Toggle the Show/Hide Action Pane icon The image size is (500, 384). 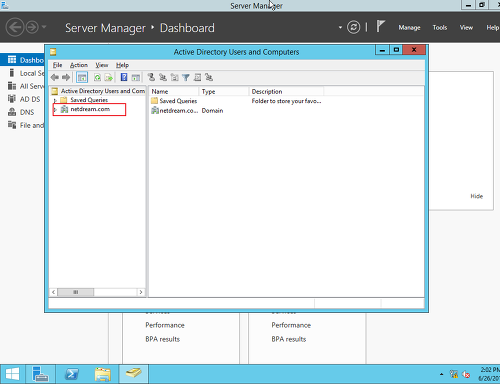(136, 78)
